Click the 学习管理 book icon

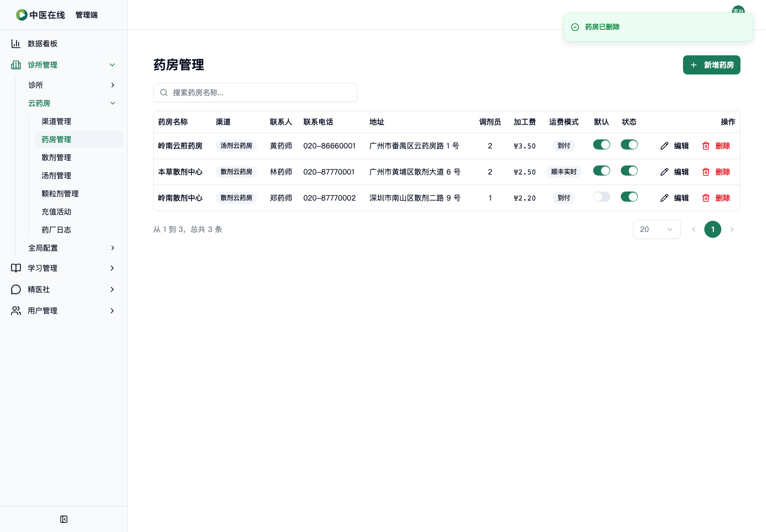[x=16, y=268]
